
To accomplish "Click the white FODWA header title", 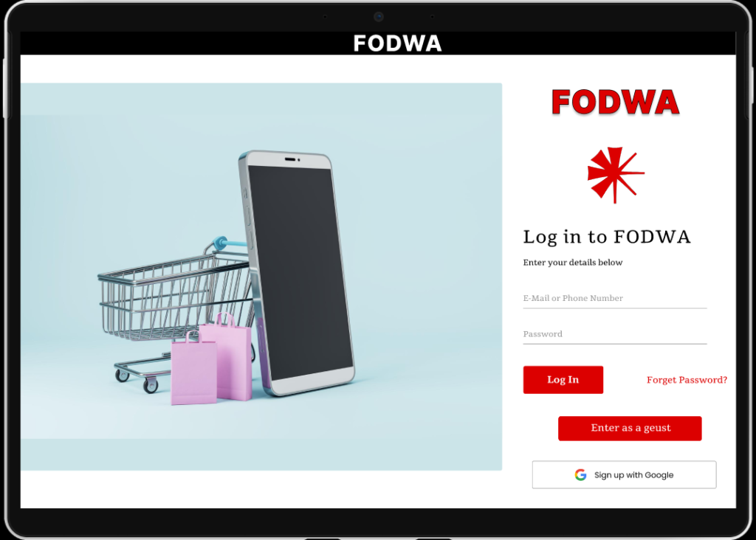I will tap(397, 44).
